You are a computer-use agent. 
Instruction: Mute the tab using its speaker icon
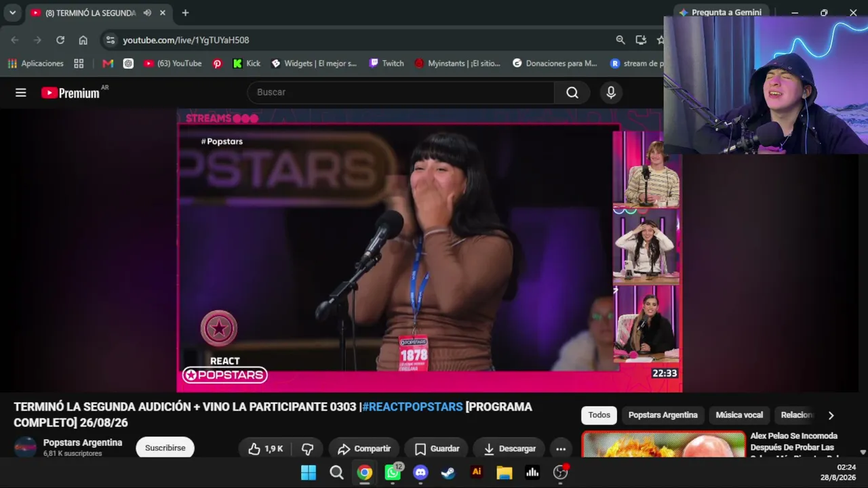pos(147,13)
